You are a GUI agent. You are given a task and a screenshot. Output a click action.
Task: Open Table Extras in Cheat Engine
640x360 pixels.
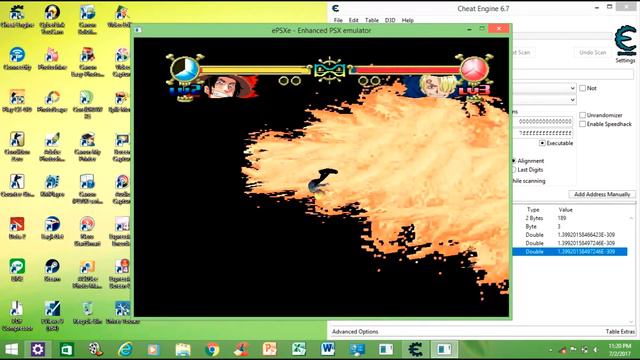click(620, 331)
